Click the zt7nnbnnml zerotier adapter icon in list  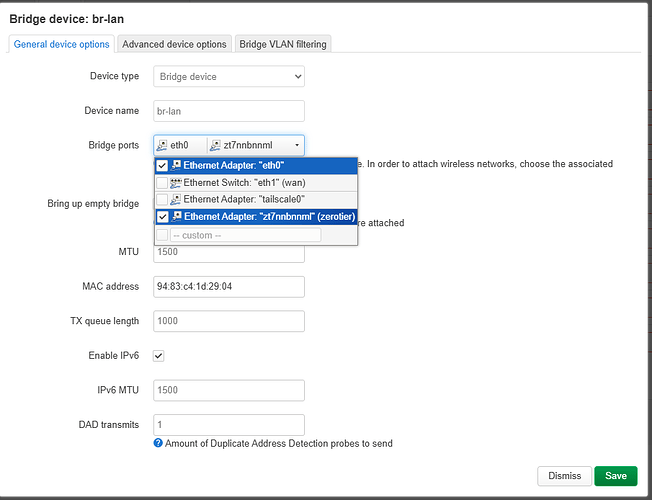tap(176, 217)
